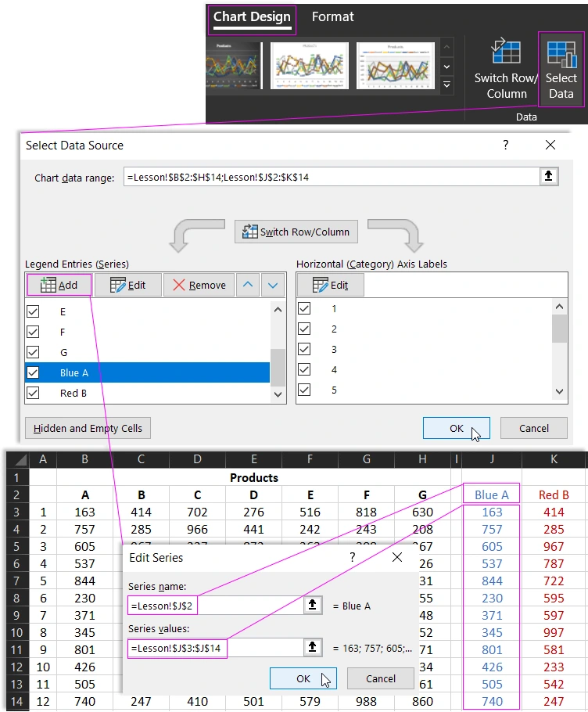Uncheck category label 3 checkbox
The height and width of the screenshot is (712, 588).
point(304,349)
